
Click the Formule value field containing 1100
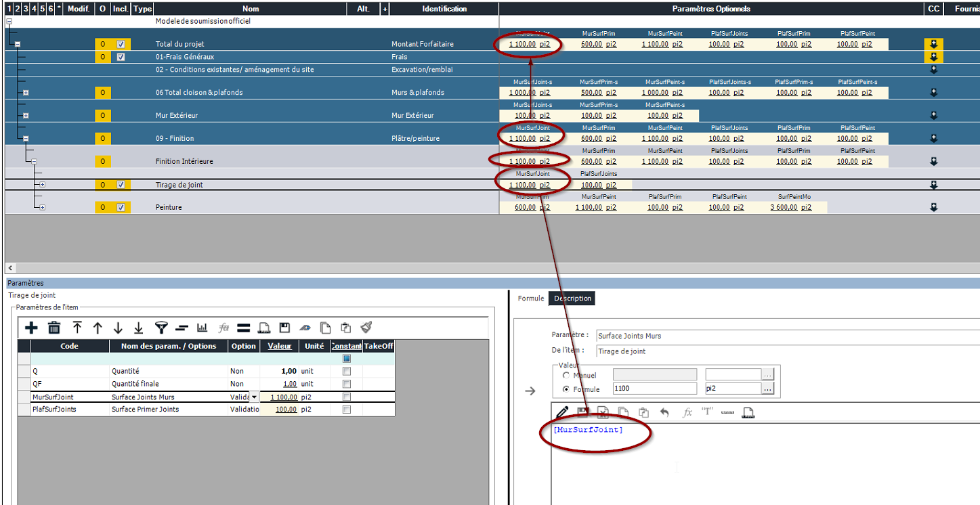pyautogui.click(x=654, y=389)
